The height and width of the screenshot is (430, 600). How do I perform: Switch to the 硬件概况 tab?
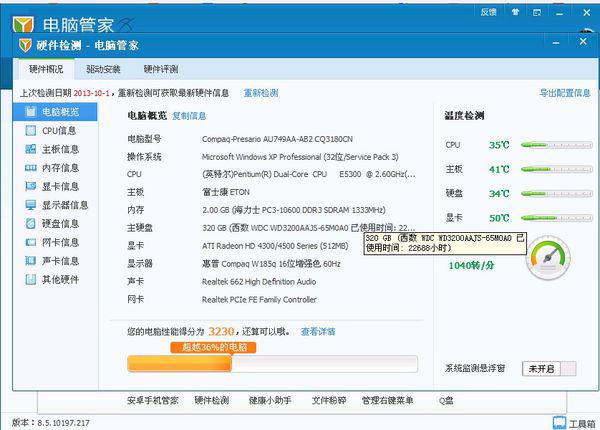46,69
